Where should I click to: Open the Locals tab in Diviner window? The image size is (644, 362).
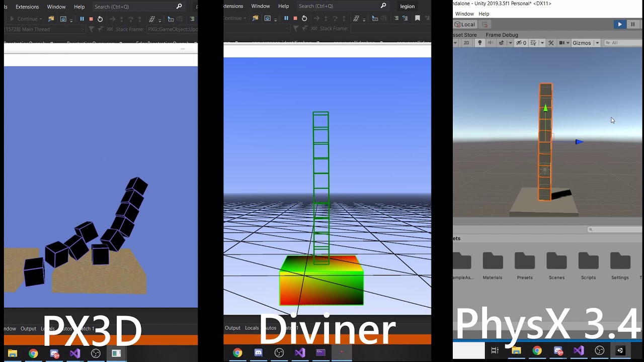point(252,328)
